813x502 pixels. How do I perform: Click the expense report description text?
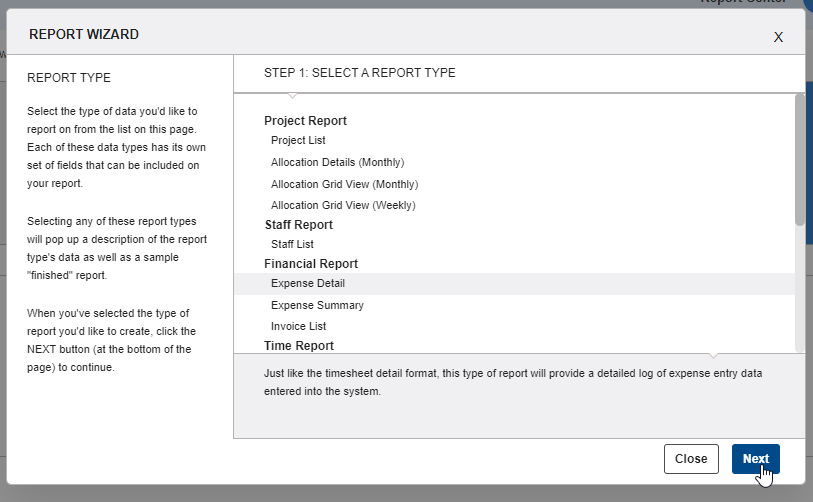coord(513,382)
